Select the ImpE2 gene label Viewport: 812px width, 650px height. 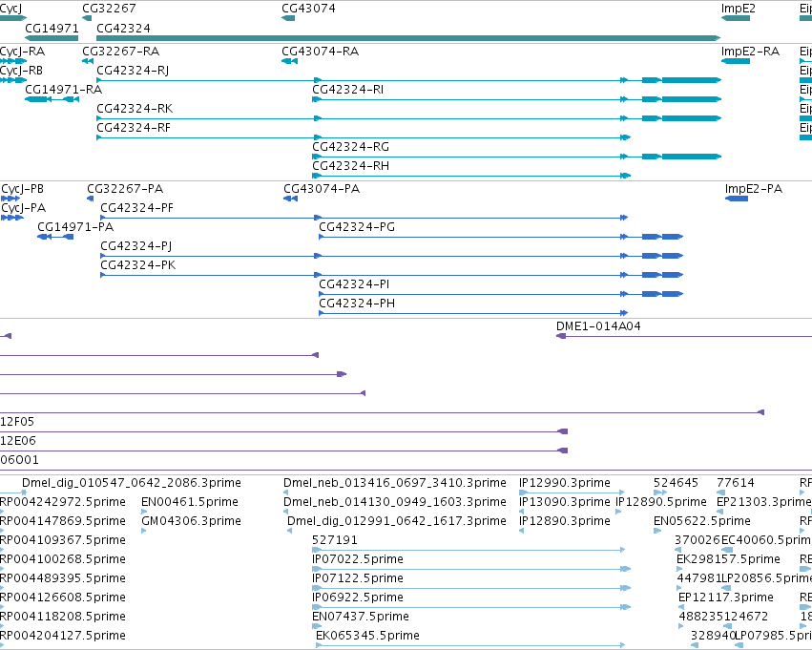[738, 9]
